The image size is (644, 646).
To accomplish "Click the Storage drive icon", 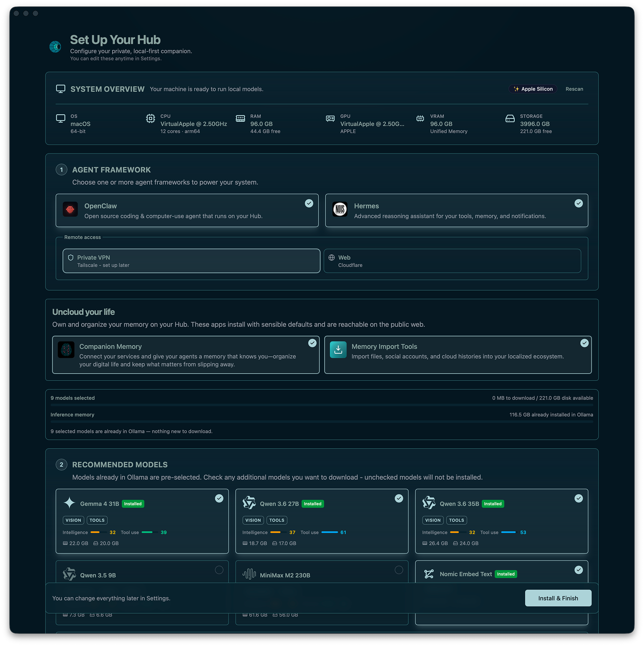I will point(510,118).
